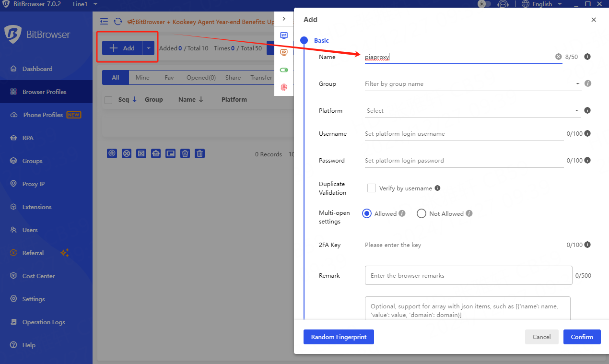Open the Group filter dropdown

(472, 84)
